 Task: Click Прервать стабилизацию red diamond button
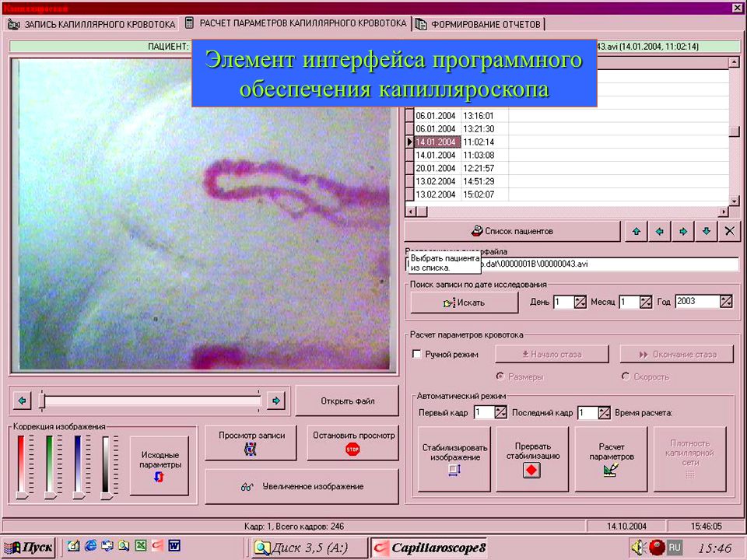(x=532, y=459)
